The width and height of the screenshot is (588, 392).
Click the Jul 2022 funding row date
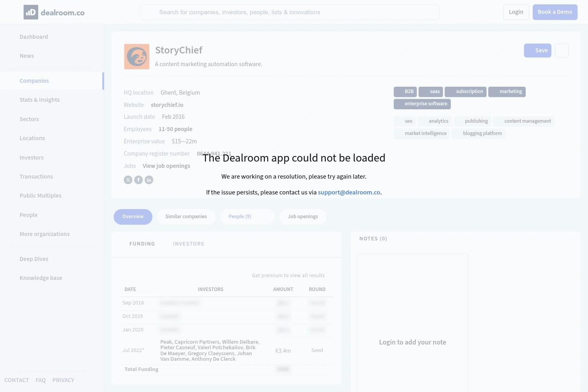tap(133, 350)
